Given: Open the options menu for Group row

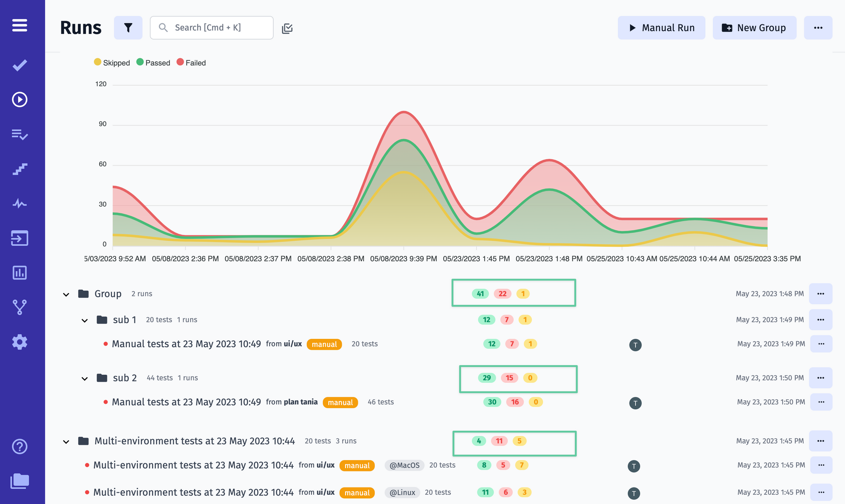Looking at the screenshot, I should (x=820, y=294).
